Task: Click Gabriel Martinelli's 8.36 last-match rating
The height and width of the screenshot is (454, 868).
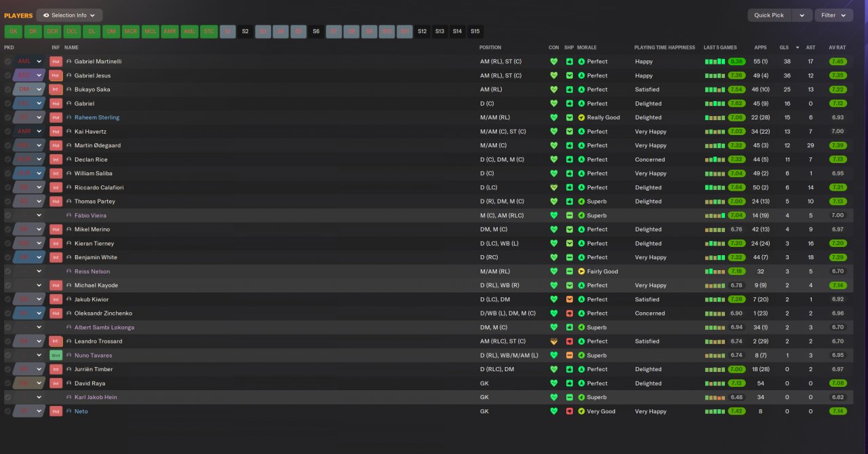Action: click(736, 62)
